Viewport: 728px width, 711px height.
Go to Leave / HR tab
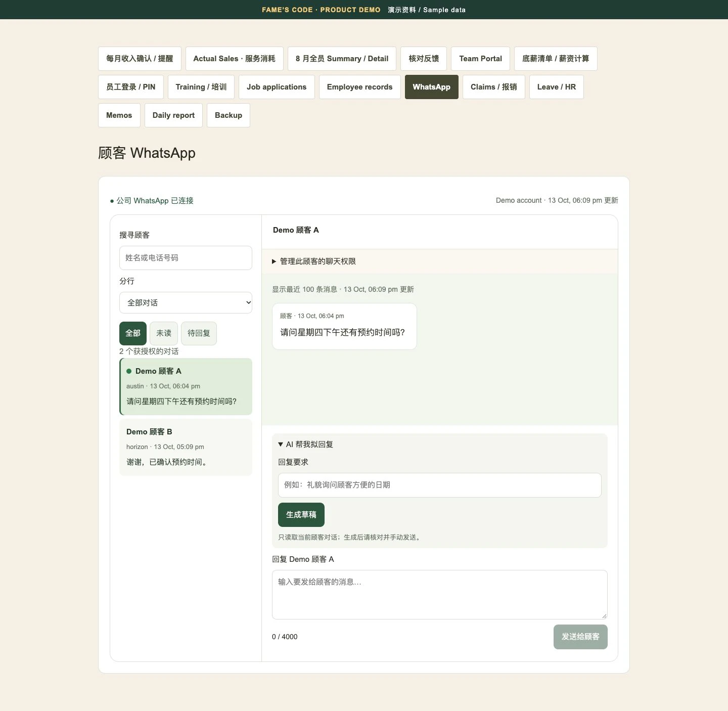pyautogui.click(x=557, y=87)
